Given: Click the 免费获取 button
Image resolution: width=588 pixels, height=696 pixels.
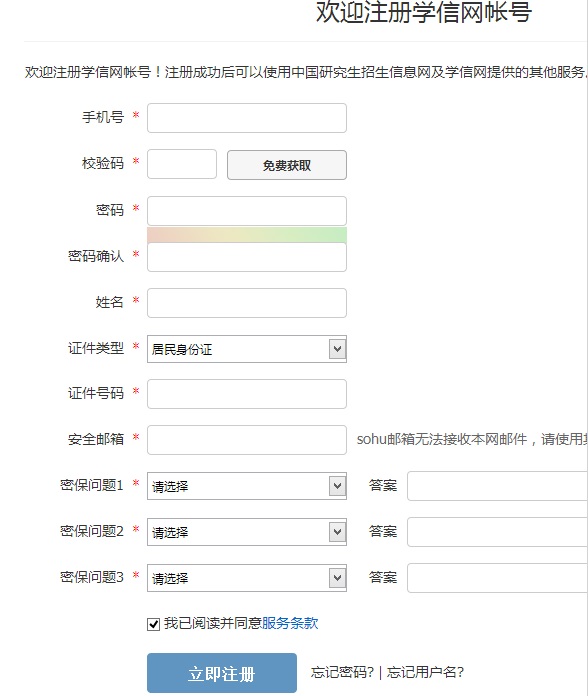Looking at the screenshot, I should 287,165.
